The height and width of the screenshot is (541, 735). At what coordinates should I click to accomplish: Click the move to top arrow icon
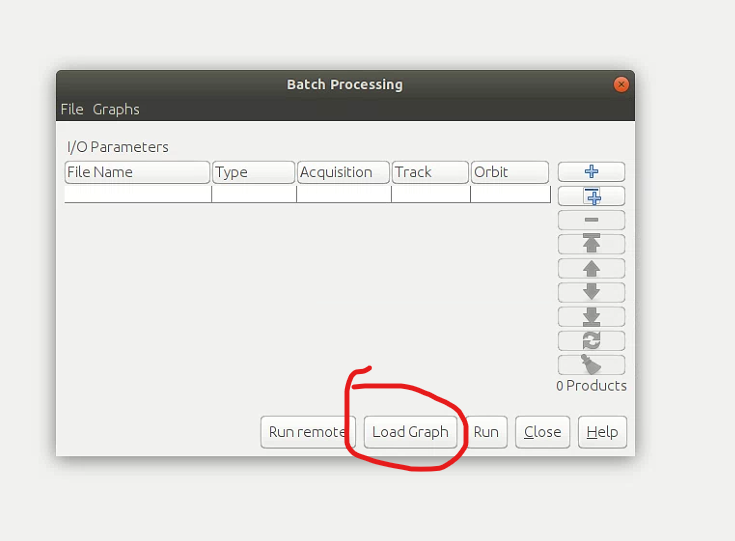pyautogui.click(x=591, y=244)
